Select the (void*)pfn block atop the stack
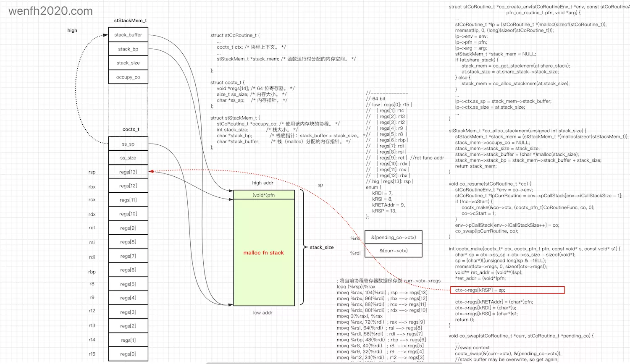 click(264, 195)
